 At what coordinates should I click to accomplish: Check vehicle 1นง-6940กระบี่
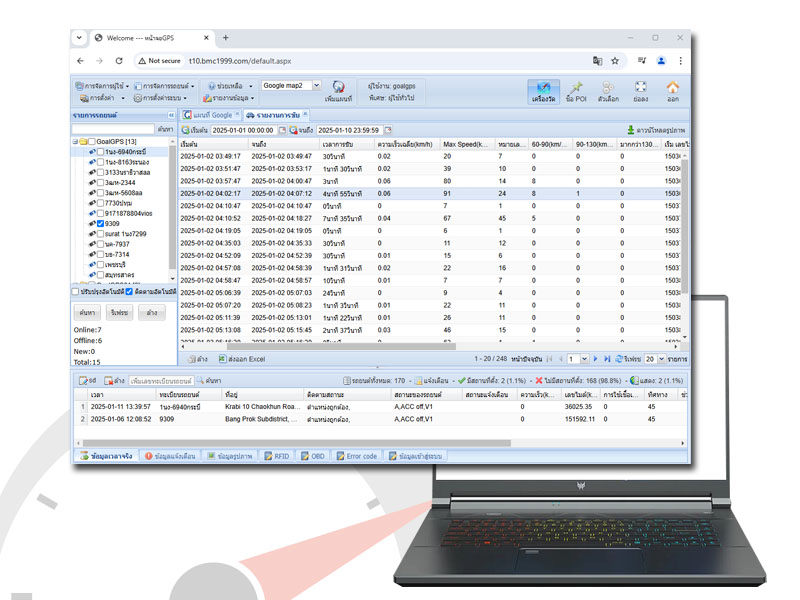click(101, 152)
